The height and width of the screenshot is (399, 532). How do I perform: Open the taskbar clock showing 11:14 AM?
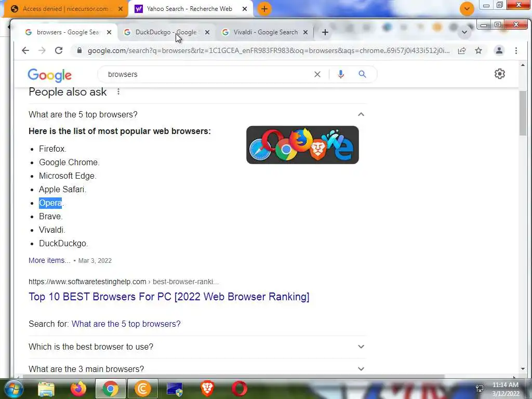pyautogui.click(x=506, y=389)
